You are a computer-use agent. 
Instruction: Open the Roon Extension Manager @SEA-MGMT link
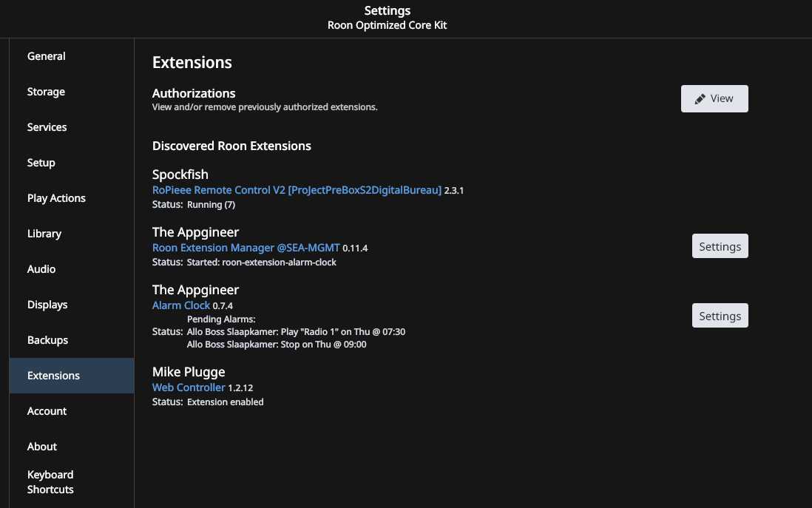246,248
